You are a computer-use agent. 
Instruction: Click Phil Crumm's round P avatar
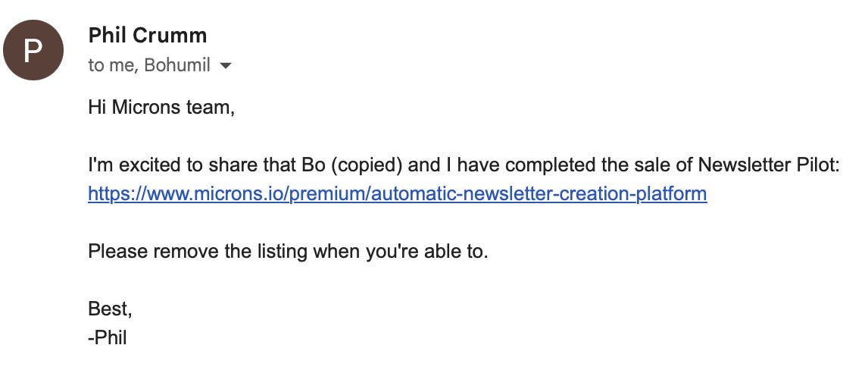[x=33, y=50]
